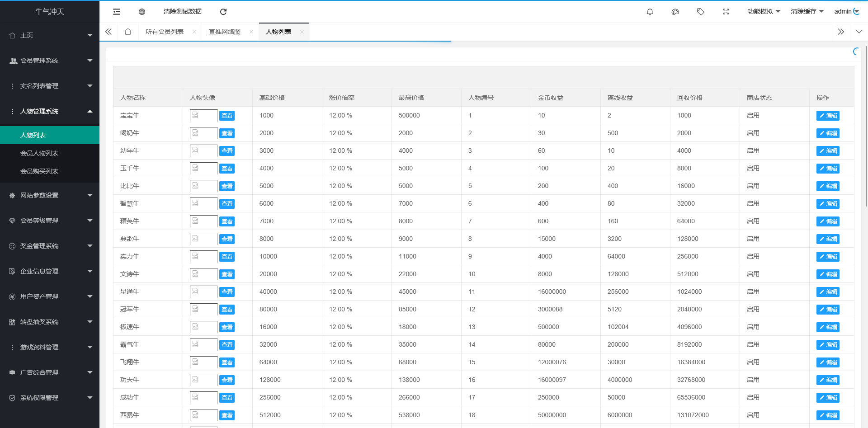Expand 奖金管理系统 menu

point(50,246)
